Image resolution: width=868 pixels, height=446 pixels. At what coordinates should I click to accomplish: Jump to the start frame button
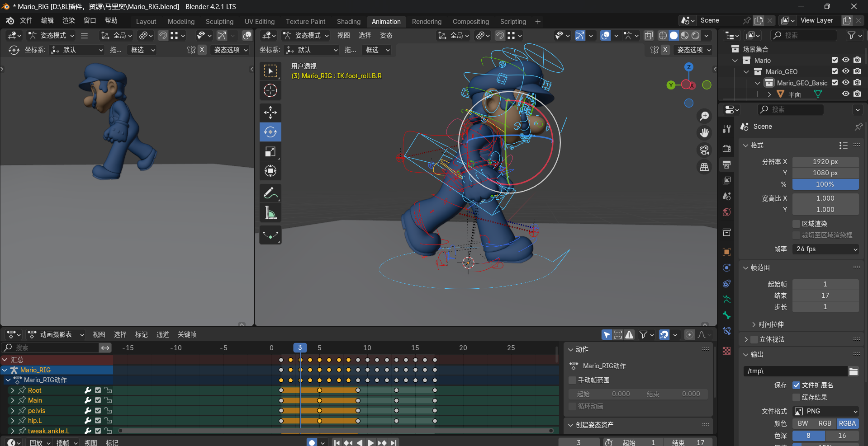[337, 442]
